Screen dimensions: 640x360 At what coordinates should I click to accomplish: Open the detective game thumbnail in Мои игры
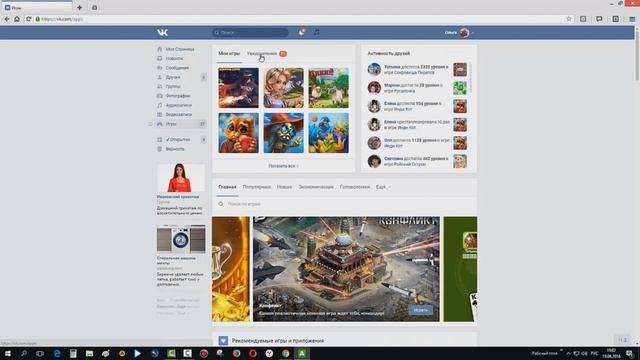238,88
